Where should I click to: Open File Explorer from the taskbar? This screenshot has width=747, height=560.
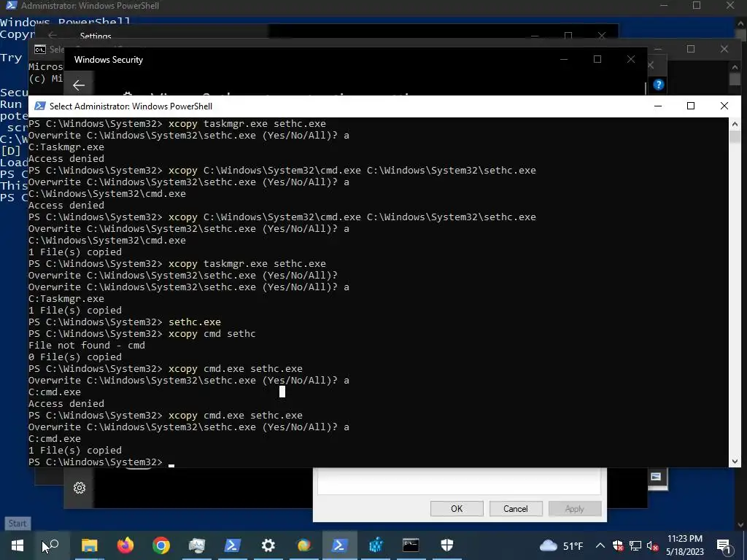(x=89, y=545)
